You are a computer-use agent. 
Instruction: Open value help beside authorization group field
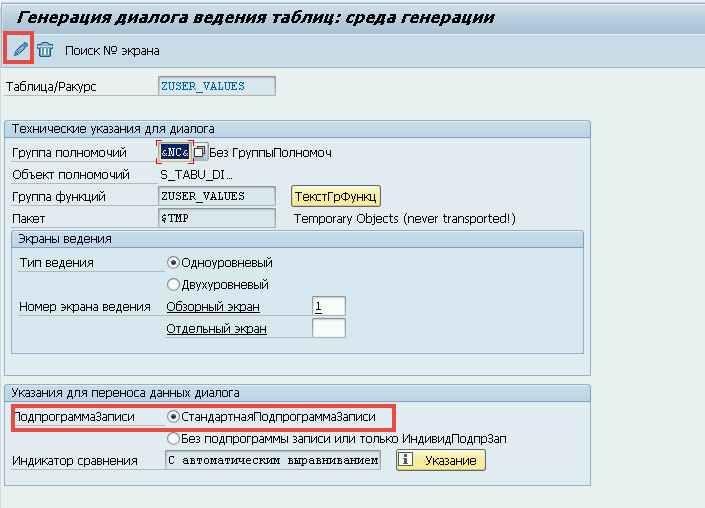(200, 152)
